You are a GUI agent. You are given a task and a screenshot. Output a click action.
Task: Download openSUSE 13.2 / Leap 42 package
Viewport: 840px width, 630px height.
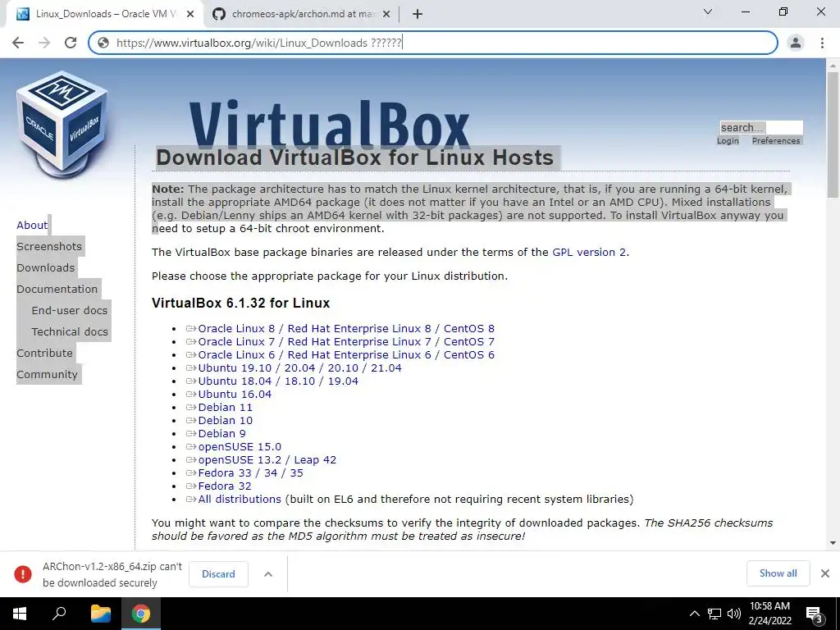(267, 459)
